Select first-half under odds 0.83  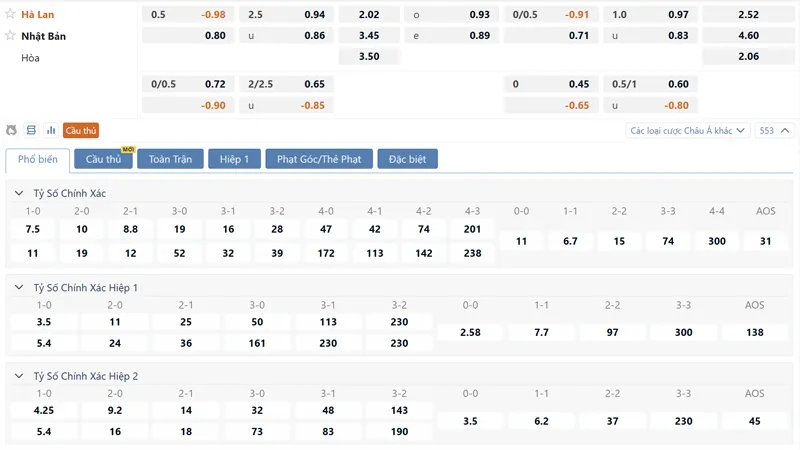[x=650, y=35]
